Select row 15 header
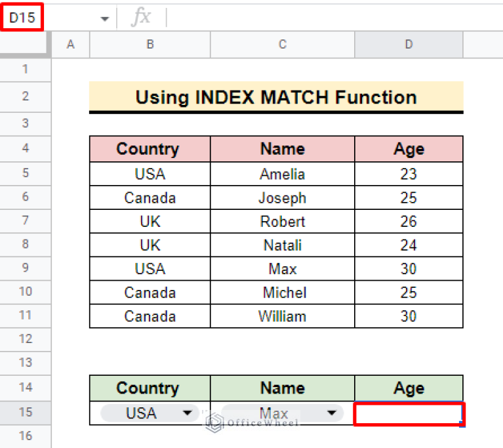The width and height of the screenshot is (503, 448). point(26,413)
